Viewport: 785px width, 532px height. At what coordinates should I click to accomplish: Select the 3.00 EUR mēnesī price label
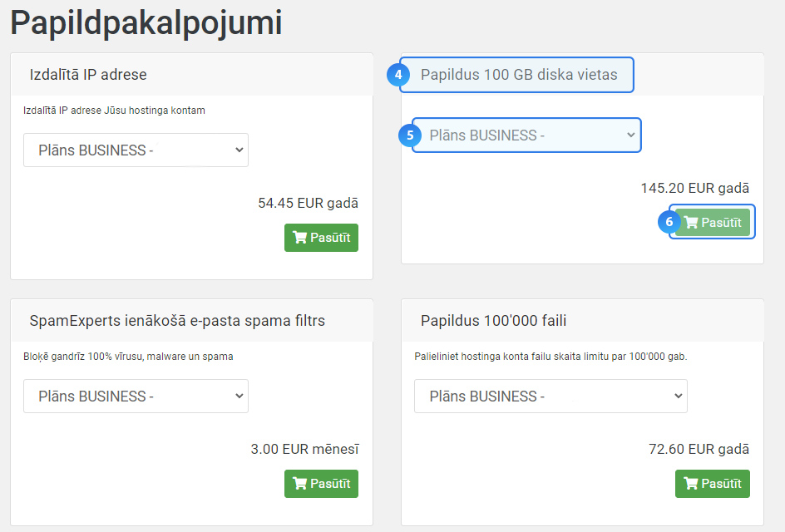pos(304,449)
